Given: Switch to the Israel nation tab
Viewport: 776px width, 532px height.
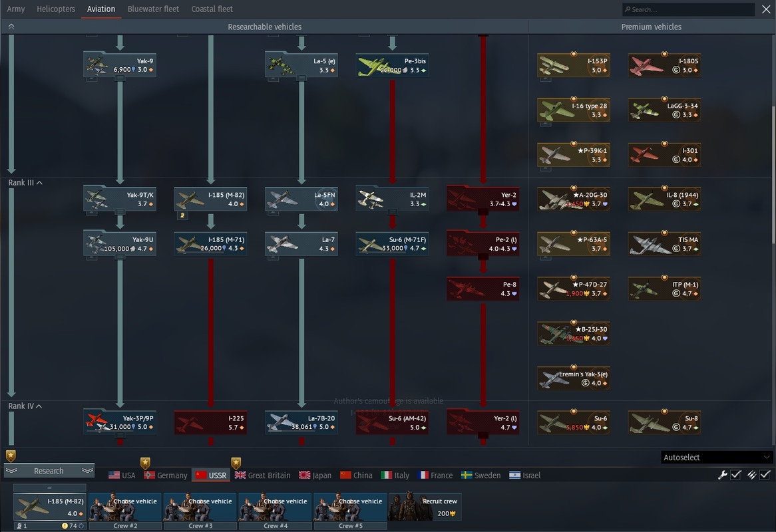Looking at the screenshot, I should pos(524,475).
